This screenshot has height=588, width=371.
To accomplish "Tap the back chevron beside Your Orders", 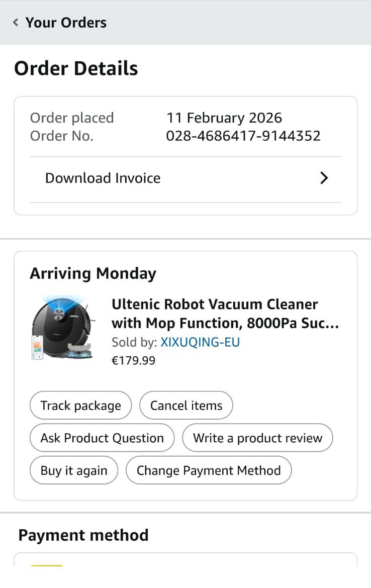I will tap(16, 23).
